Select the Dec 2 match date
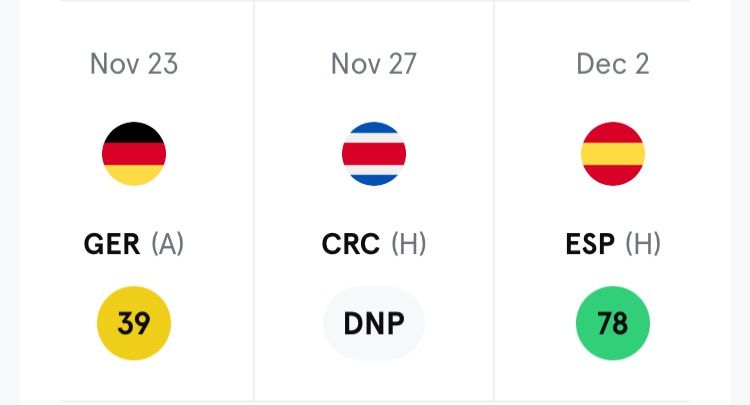The height and width of the screenshot is (405, 750). tap(613, 64)
